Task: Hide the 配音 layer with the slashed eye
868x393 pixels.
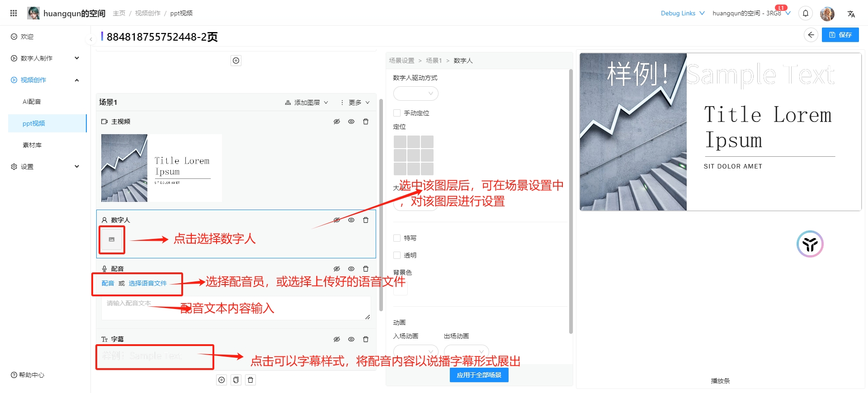Action: [337, 269]
